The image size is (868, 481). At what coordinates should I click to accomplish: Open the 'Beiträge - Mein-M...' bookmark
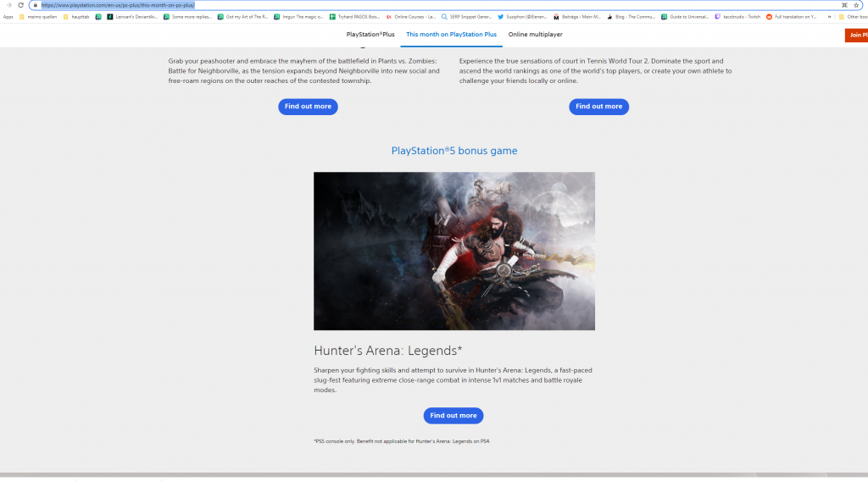pyautogui.click(x=576, y=17)
